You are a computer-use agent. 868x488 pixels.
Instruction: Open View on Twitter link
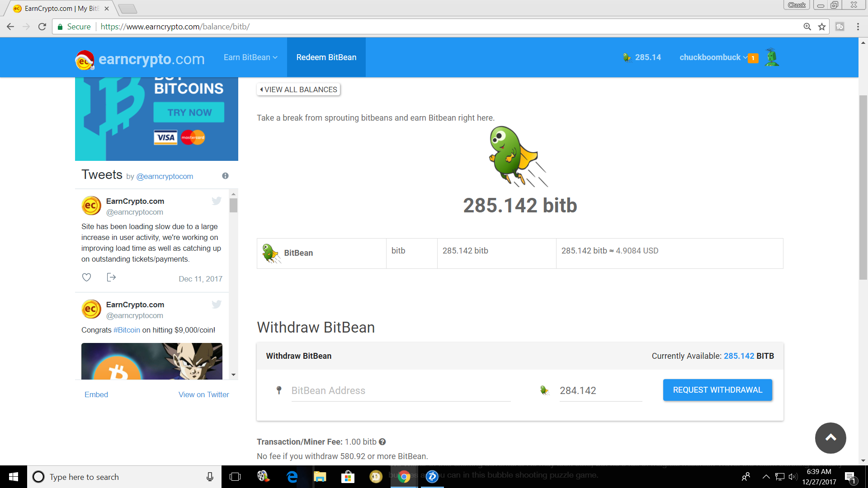pyautogui.click(x=203, y=394)
